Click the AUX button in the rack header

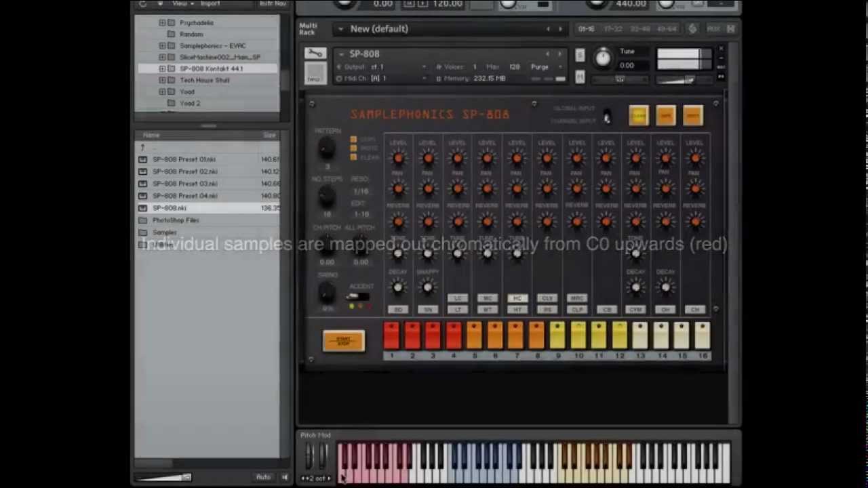tap(713, 29)
